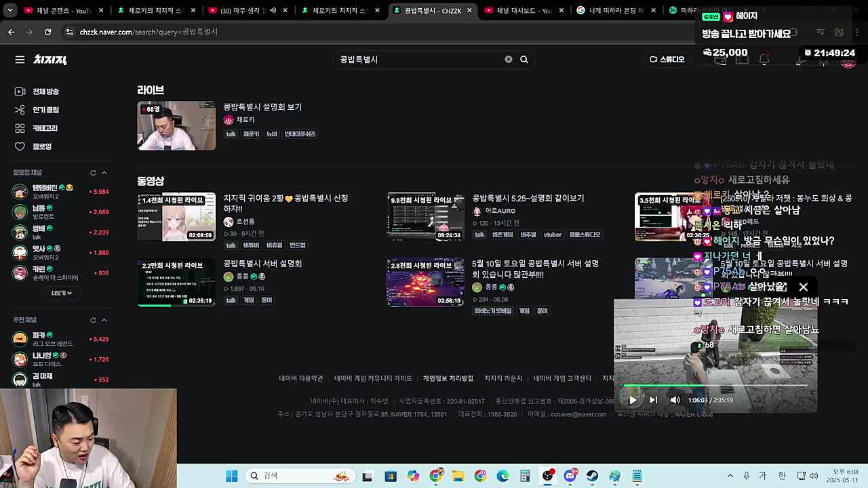The image size is (868, 488).
Task: Open 탬탬버린 channel in following list
Action: [61, 192]
